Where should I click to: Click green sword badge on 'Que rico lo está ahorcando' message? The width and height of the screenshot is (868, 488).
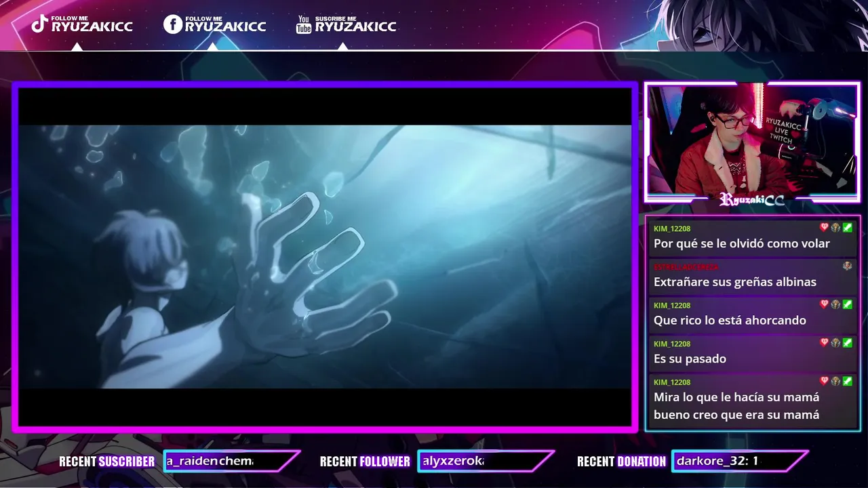[x=847, y=304]
